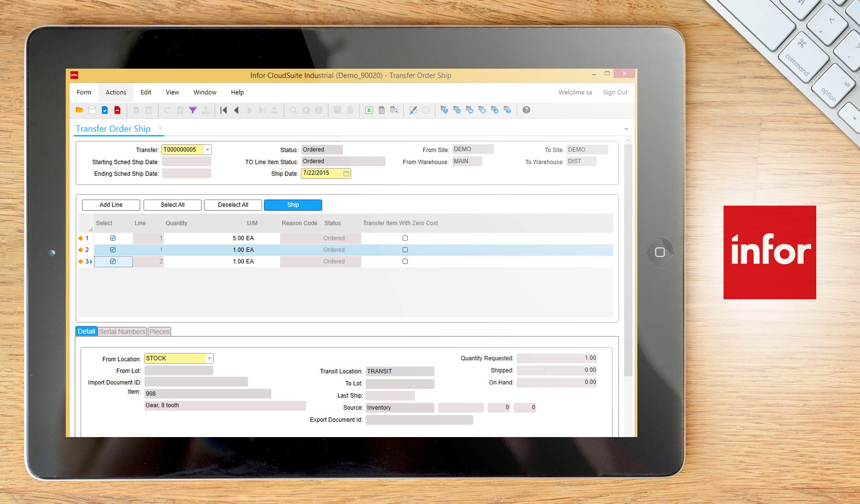The image size is (860, 504).
Task: Navigate to the first record
Action: pyautogui.click(x=224, y=110)
